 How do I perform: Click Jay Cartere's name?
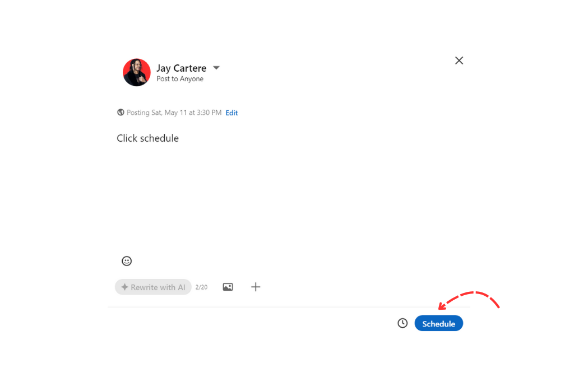point(181,68)
